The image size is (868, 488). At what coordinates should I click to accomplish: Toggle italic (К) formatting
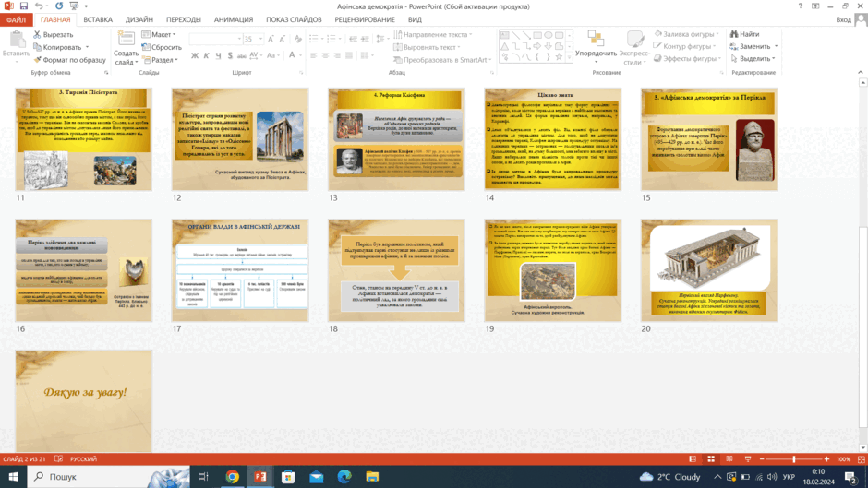(x=206, y=55)
